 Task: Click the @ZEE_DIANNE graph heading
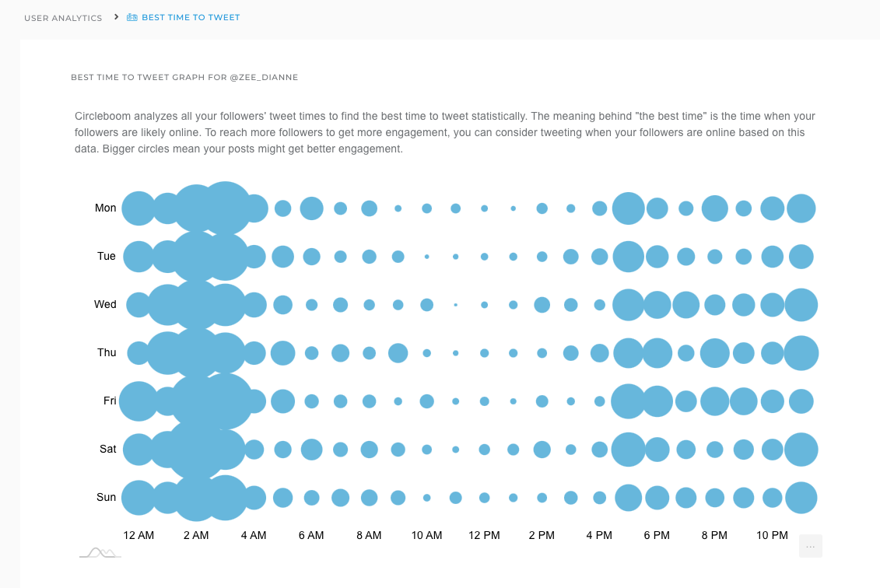point(184,77)
